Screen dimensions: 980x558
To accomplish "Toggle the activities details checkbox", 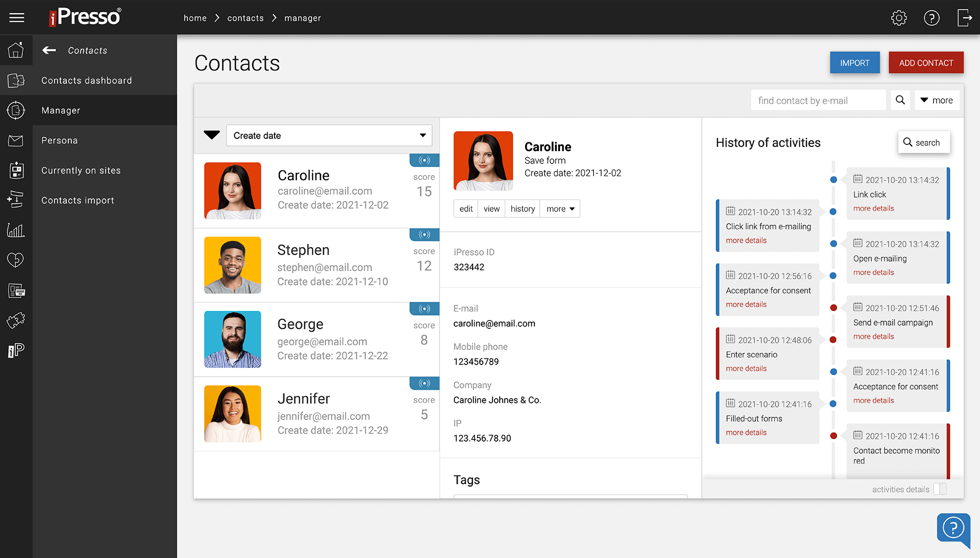I will [x=940, y=489].
